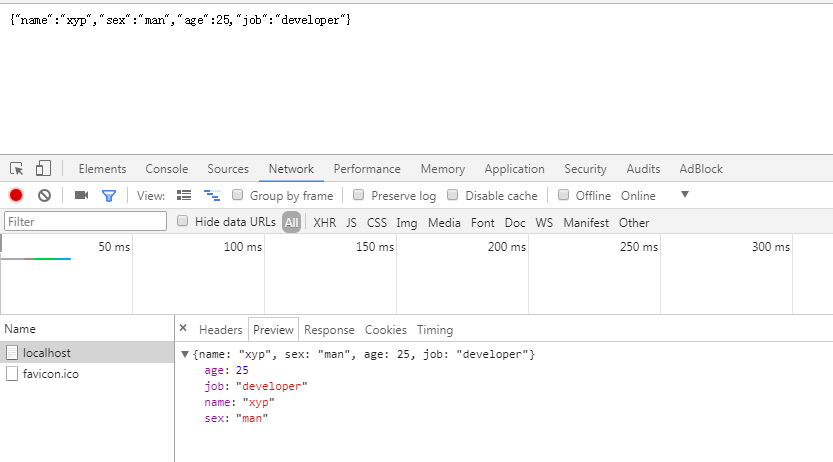This screenshot has height=462, width=833.
Task: Switch to large request rows view icon
Action: pyautogui.click(x=184, y=195)
